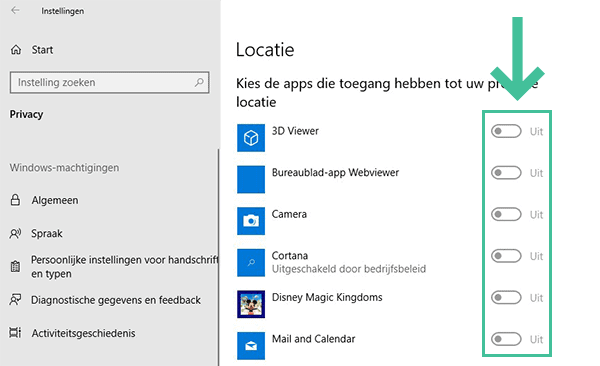Click the Locatie page title
The image size is (600, 366).
(x=265, y=50)
